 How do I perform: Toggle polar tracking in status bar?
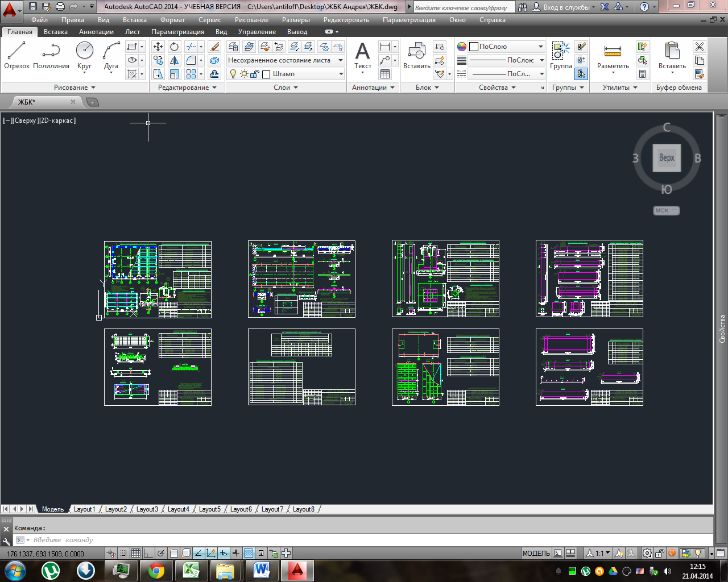160,553
